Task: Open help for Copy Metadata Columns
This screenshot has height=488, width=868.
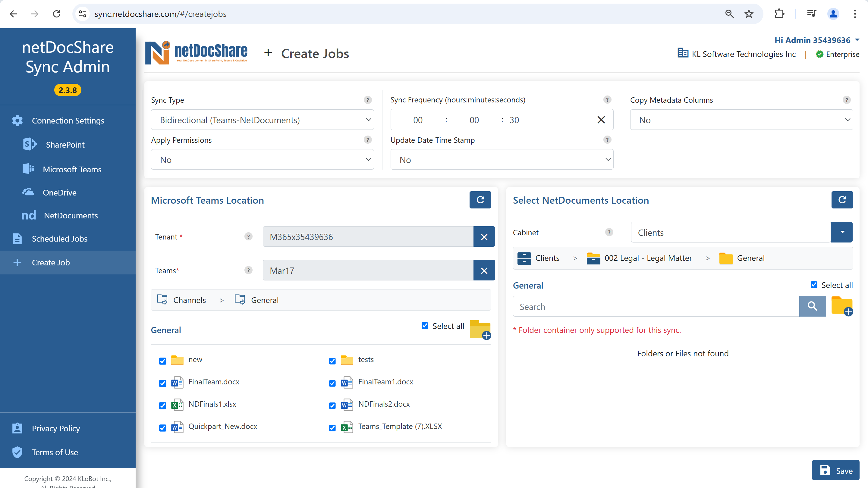Action: click(846, 100)
